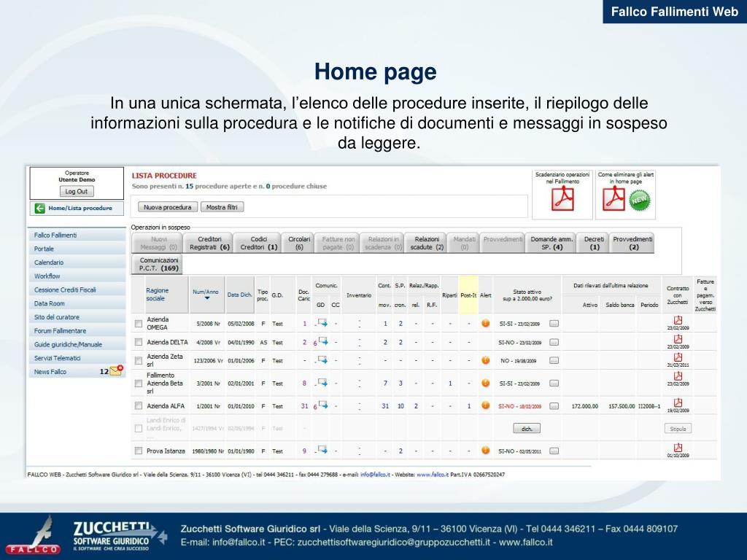Open communications icon for Azienda OMEGA
Viewport: 747px width, 560px height.
[323, 323]
